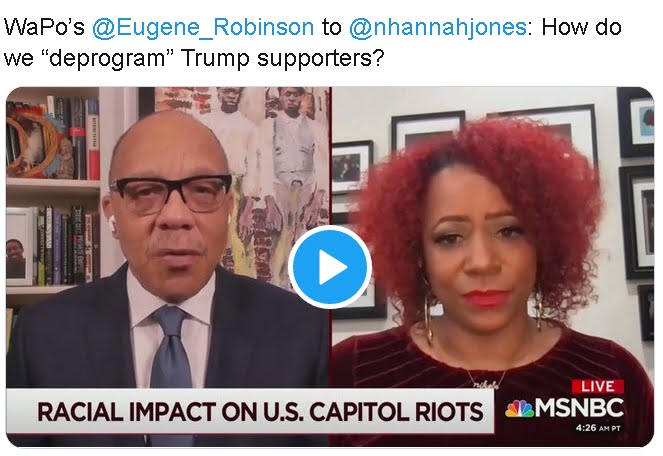This screenshot has width=663, height=456.
Task: Click the "WaPo's" text in the tweet
Action: point(44,27)
